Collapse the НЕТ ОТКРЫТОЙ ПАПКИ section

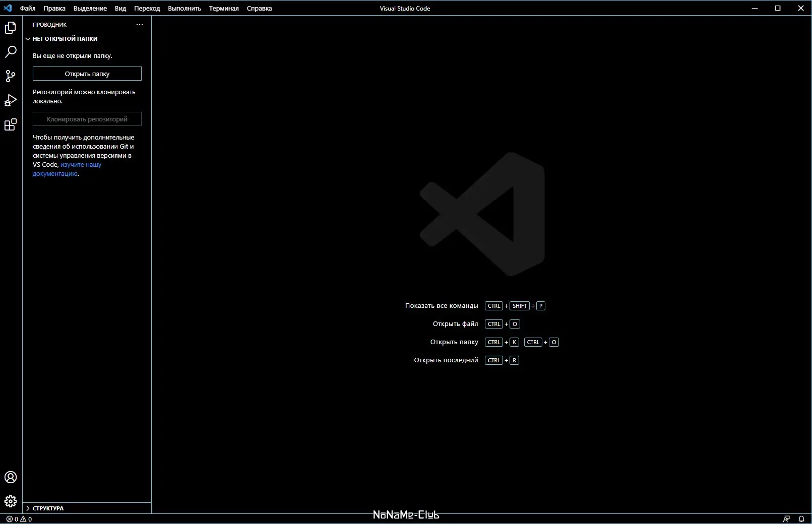[87, 39]
